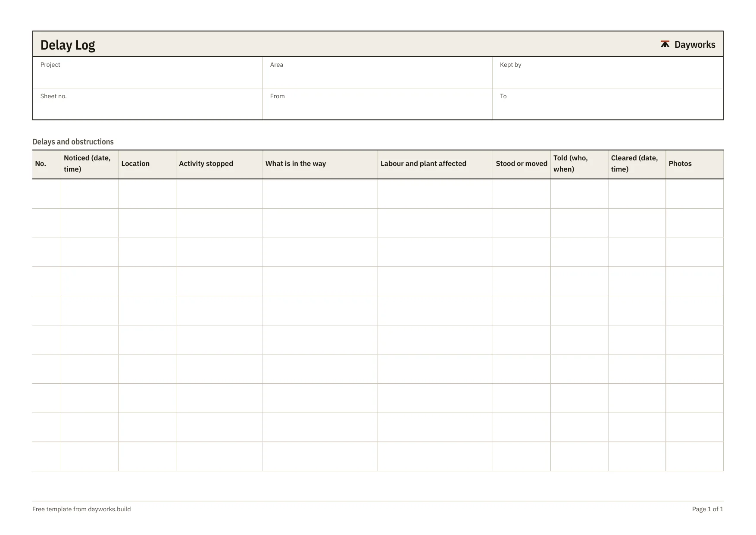Screen dimensions: 756x535
Task: Click into the Kept by field
Action: click(x=608, y=72)
